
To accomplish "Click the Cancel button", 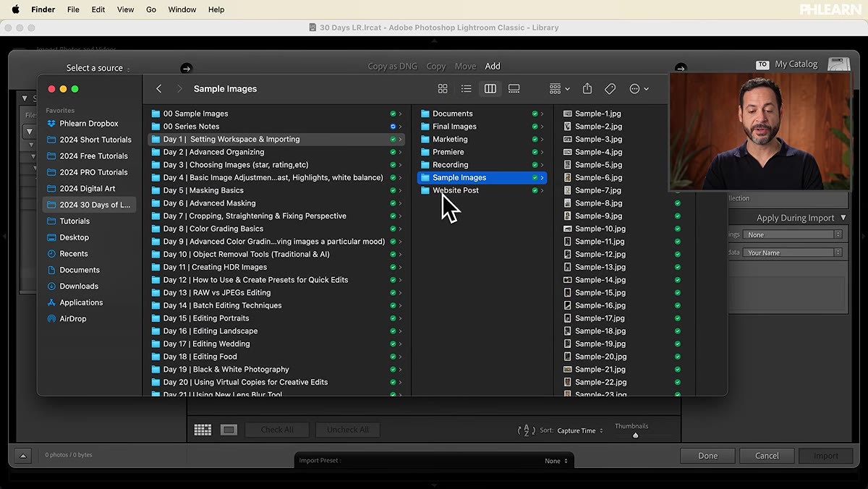I will 767,456.
